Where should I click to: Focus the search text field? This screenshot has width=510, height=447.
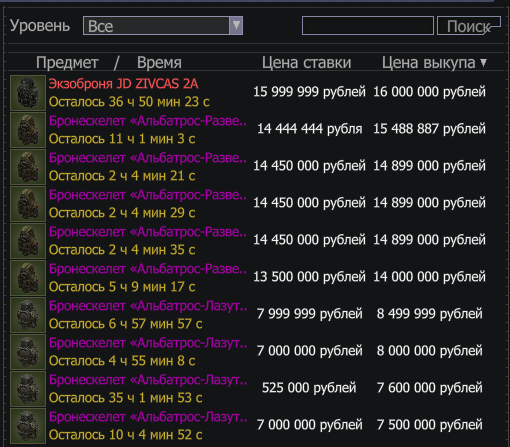(368, 26)
